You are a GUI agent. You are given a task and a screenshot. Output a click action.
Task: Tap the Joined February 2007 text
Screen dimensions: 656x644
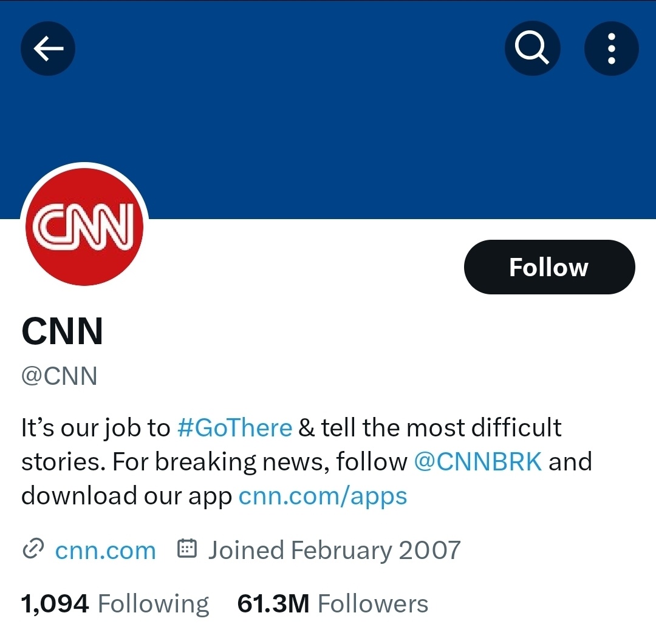point(334,550)
